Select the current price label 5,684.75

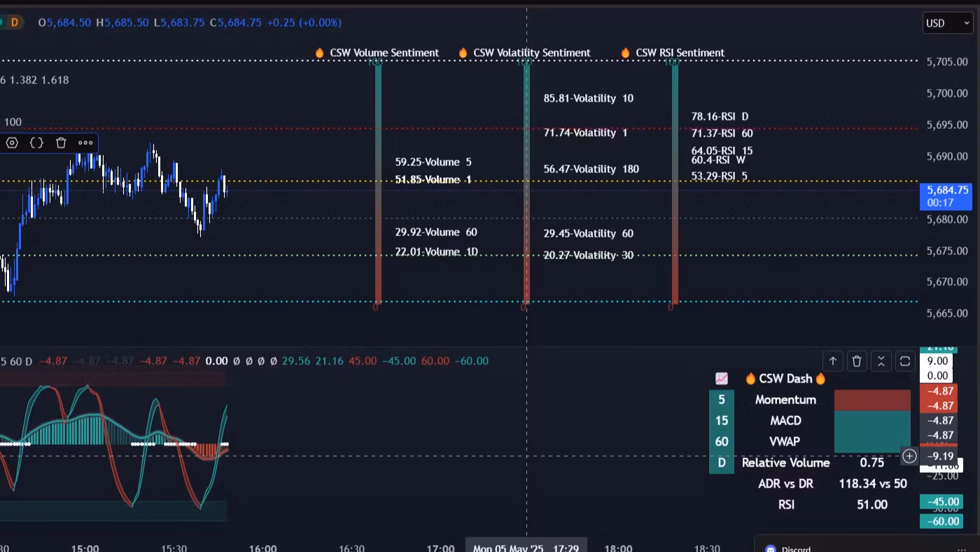[946, 196]
